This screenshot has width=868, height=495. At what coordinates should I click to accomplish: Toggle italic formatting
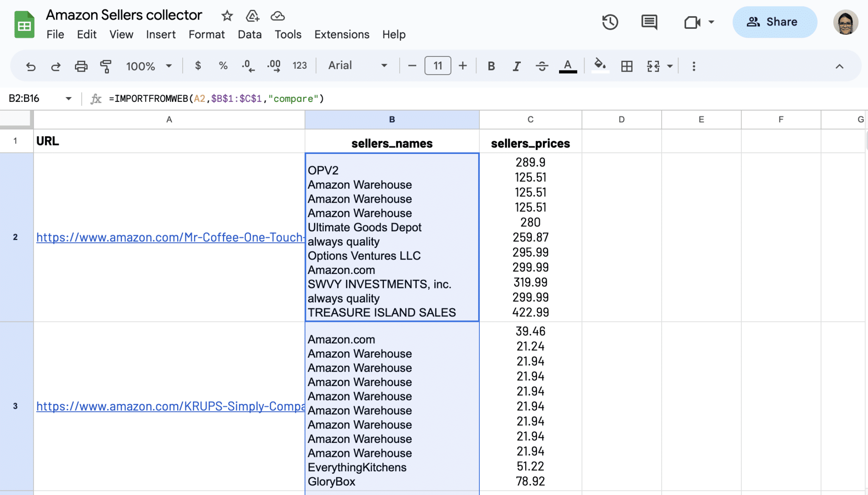point(516,66)
